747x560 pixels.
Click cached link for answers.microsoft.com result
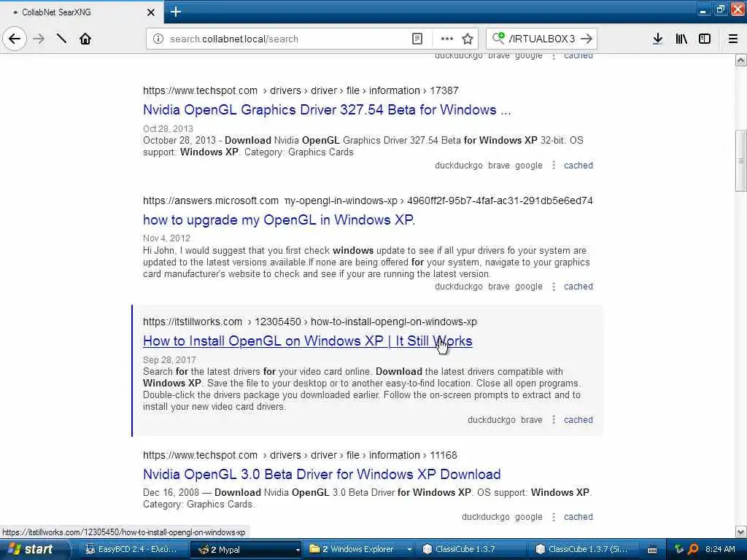coord(578,286)
